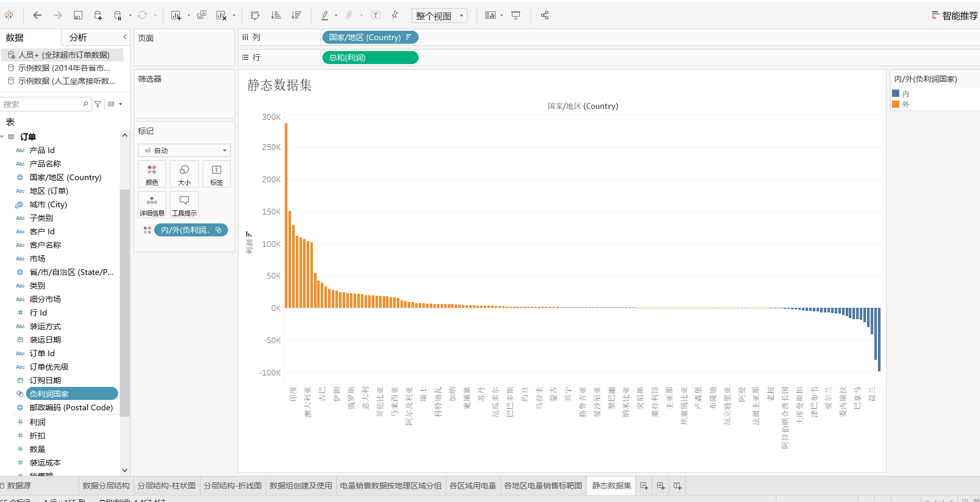Start presentation mode
Screen dimensions: 980x502
tap(516, 15)
